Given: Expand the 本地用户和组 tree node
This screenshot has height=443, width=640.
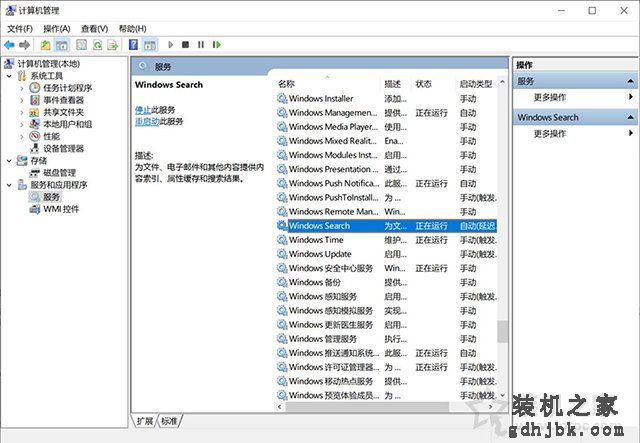Looking at the screenshot, I should (x=22, y=124).
